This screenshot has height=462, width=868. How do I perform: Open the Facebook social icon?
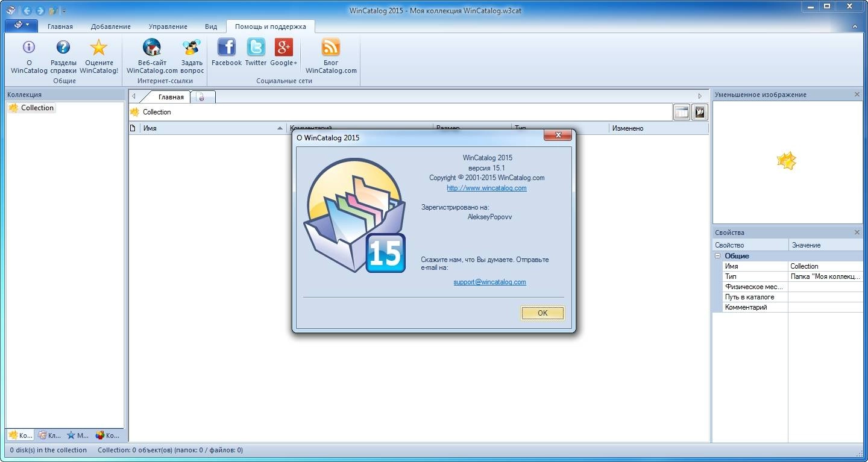[227, 52]
